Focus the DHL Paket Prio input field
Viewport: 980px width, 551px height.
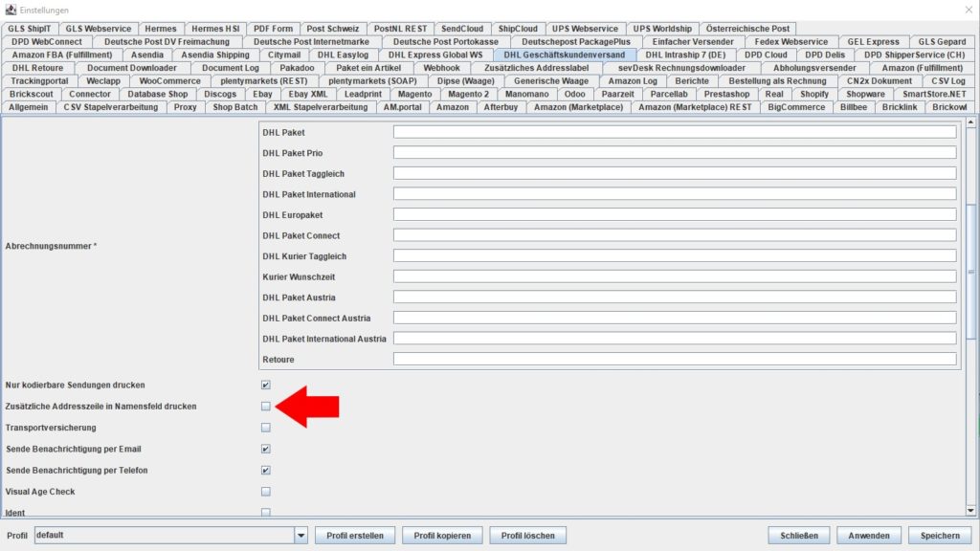click(x=675, y=152)
